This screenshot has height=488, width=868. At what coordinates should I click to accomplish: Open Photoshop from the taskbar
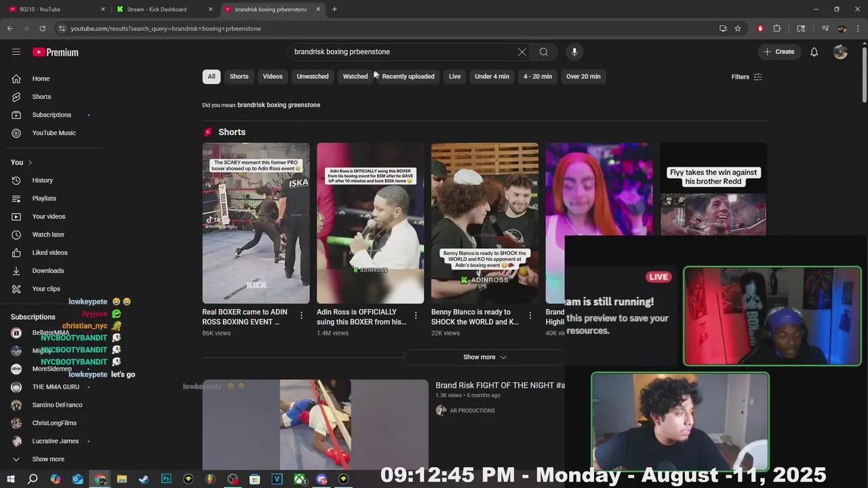click(x=166, y=479)
